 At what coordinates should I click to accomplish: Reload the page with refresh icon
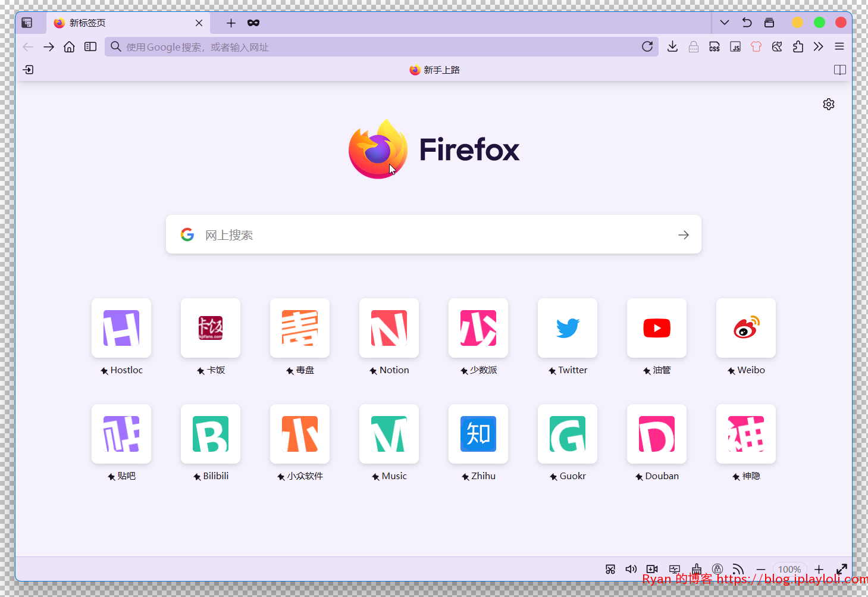tap(647, 47)
